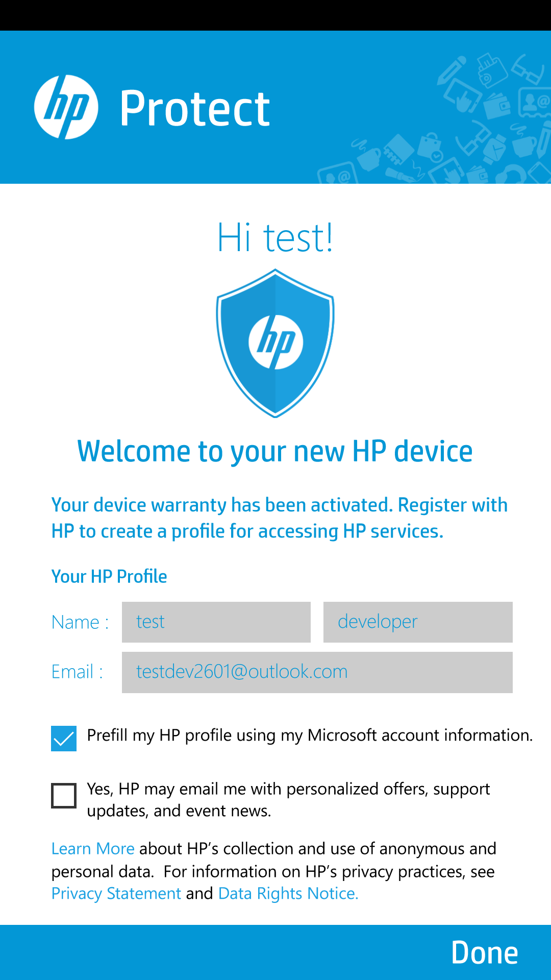Click the HP shield emblem
551x980 pixels.
pos(275,343)
